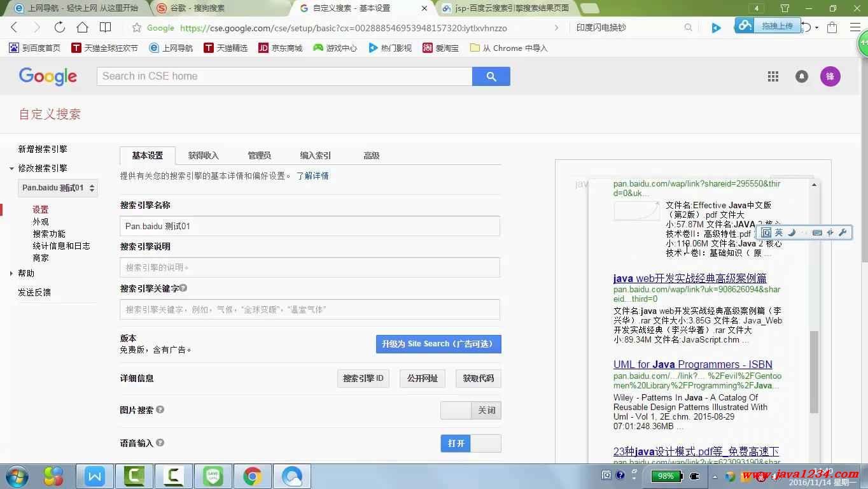Open UML for Java Programmers - ISBN result
Image resolution: width=868 pixels, height=489 pixels.
[x=693, y=365]
